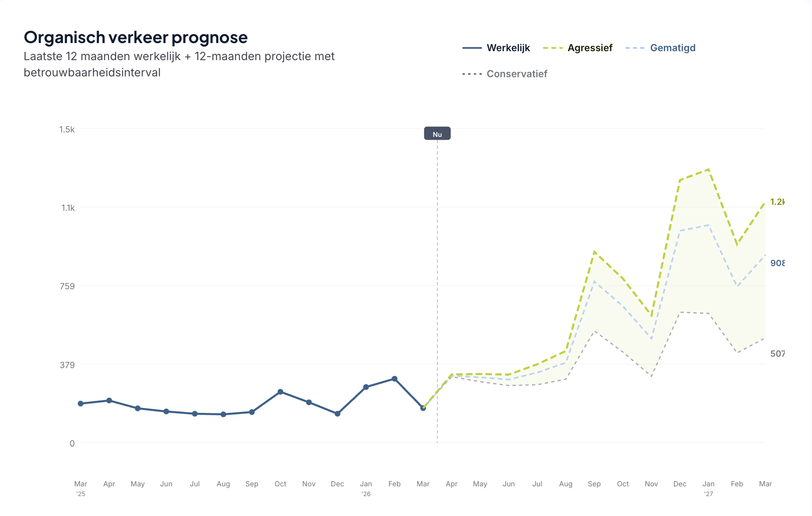This screenshot has height=516, width=812.
Task: Click the Sep forecast x-axis label
Action: (594, 484)
